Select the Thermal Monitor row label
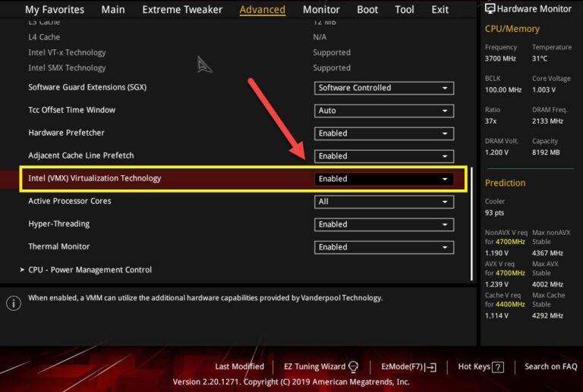This screenshot has height=392, width=583. 58,246
